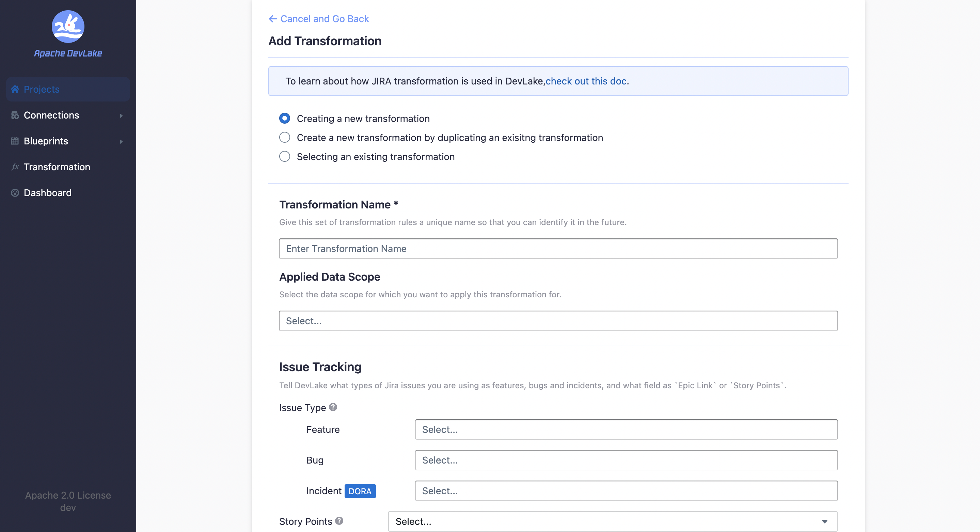Screen dimensions: 980x532
Task: Click the Connections sidebar icon
Action: click(15, 115)
